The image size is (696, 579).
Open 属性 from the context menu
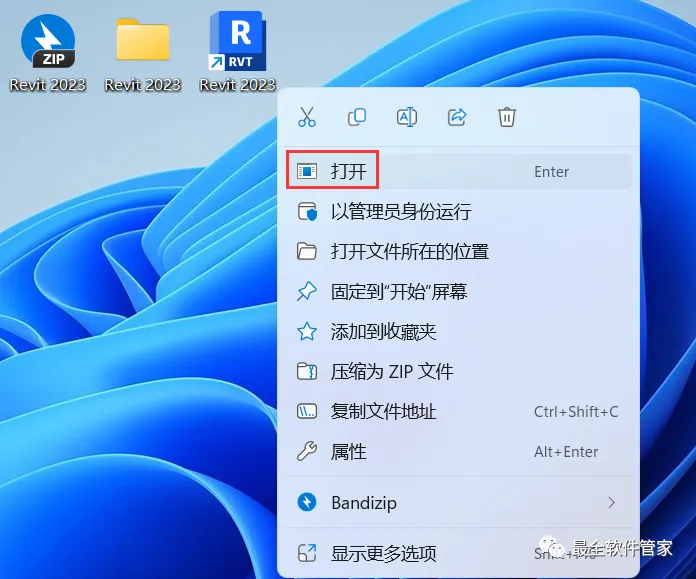click(459, 452)
